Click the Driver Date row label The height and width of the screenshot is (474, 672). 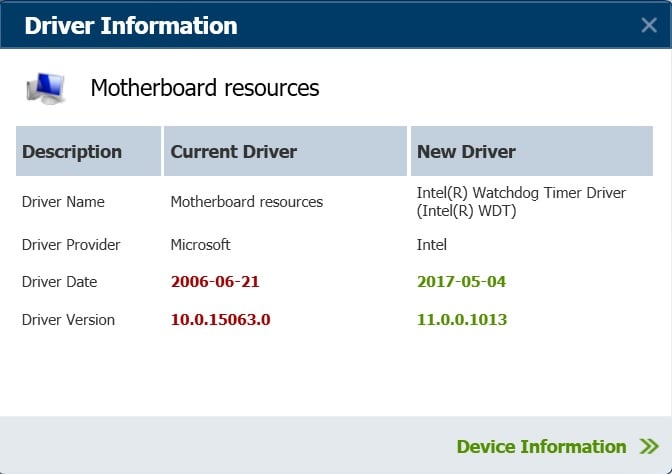click(59, 282)
